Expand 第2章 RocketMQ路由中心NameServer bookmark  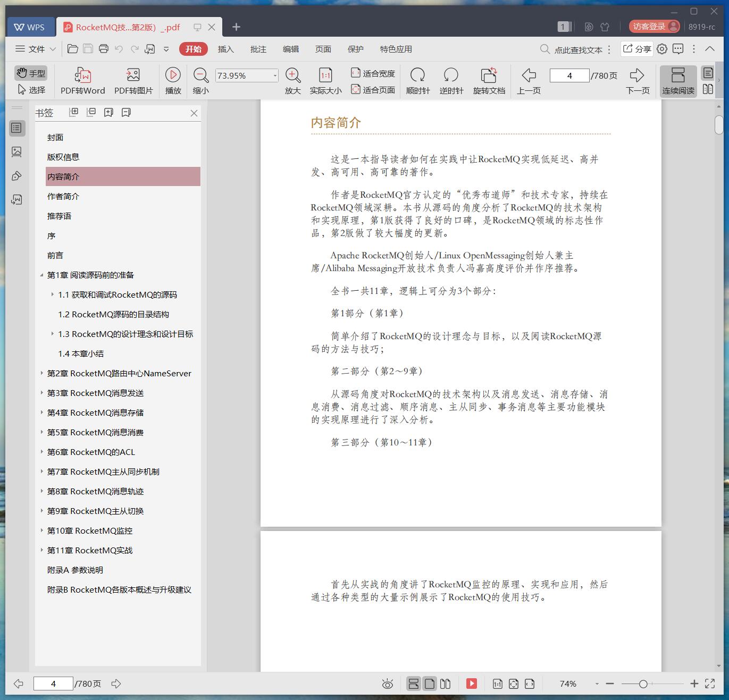41,373
